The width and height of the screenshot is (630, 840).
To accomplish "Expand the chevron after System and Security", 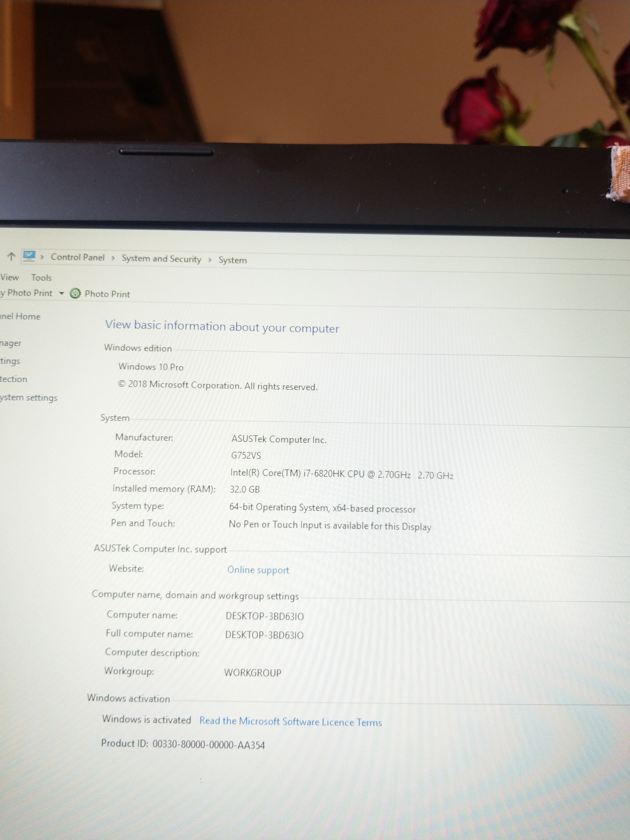I will 210,260.
